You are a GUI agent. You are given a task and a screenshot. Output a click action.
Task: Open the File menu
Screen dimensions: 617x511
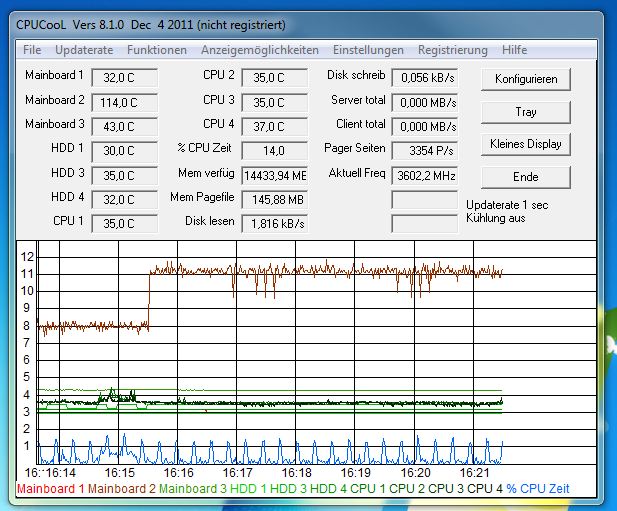(32, 50)
